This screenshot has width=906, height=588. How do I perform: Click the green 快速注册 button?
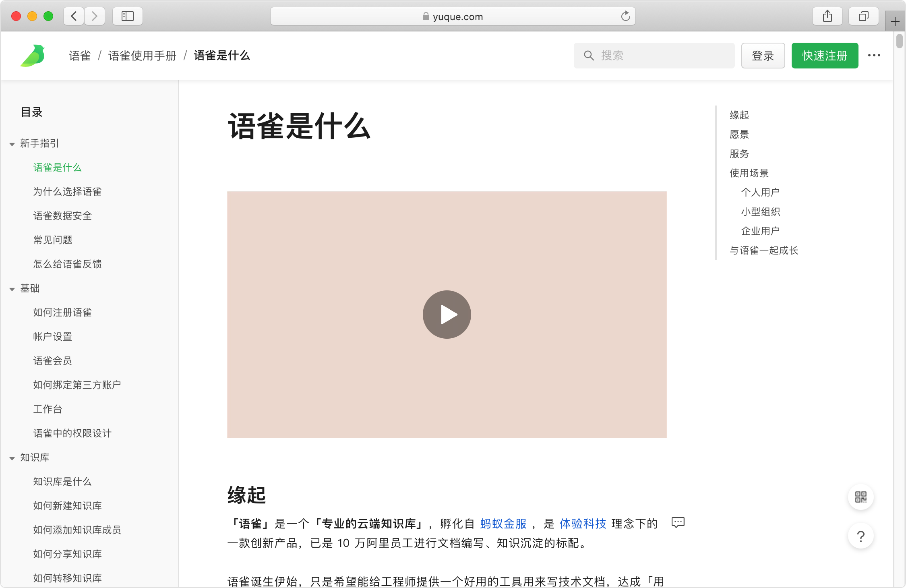tap(825, 56)
